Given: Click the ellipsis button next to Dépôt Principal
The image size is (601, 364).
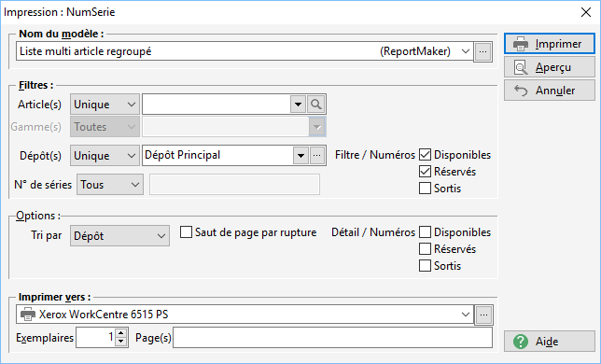Looking at the screenshot, I should 317,156.
